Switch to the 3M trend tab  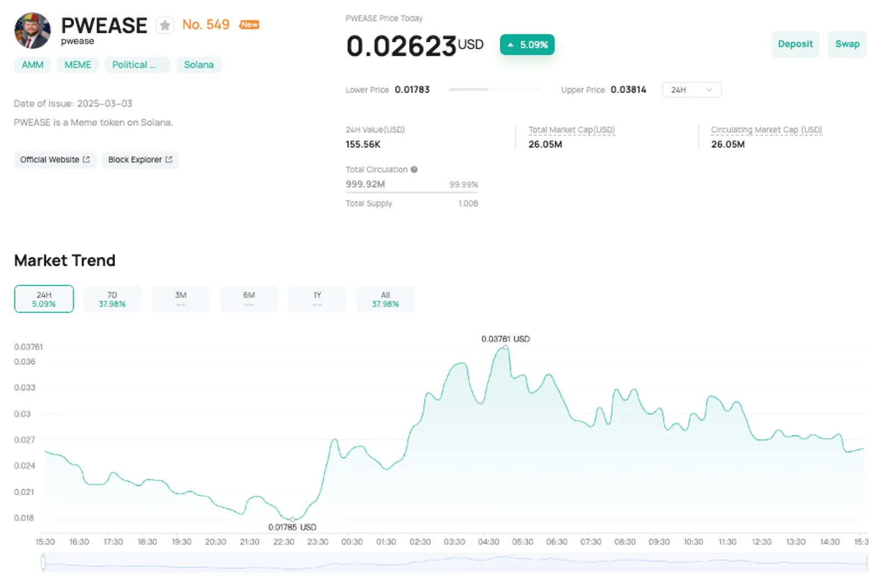tap(181, 299)
